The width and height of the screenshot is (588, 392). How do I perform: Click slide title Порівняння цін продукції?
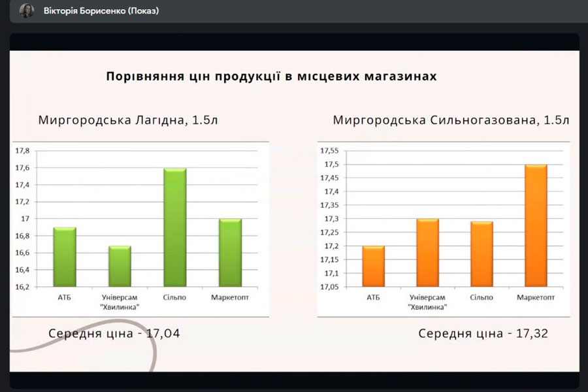tap(272, 76)
